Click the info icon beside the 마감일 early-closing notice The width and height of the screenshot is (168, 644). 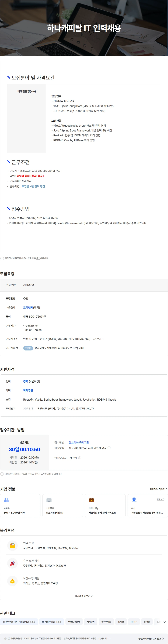click(2, 474)
